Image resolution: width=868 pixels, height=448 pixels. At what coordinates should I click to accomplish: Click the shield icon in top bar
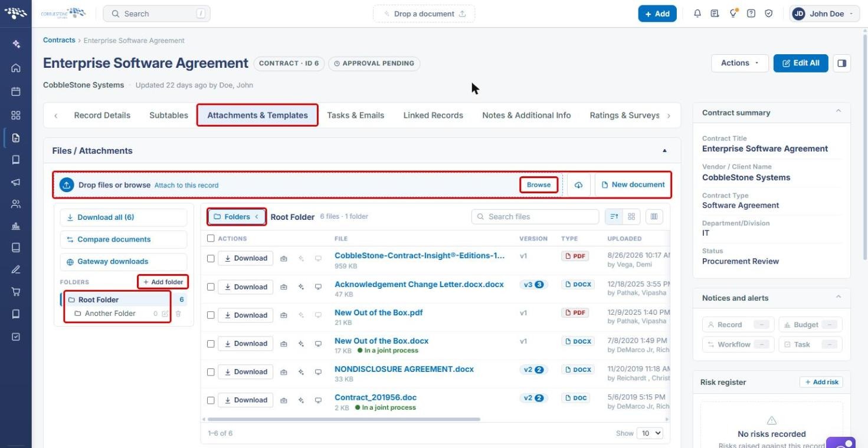pos(769,14)
